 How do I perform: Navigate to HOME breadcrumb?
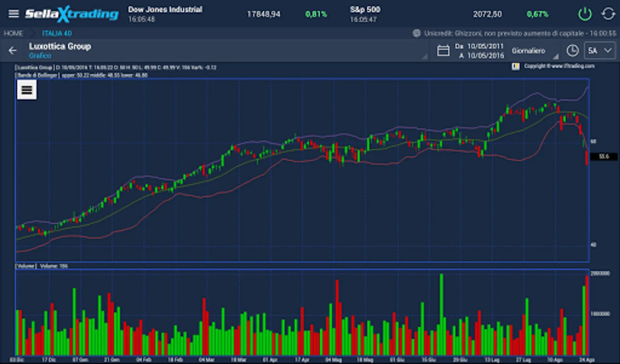click(x=13, y=34)
